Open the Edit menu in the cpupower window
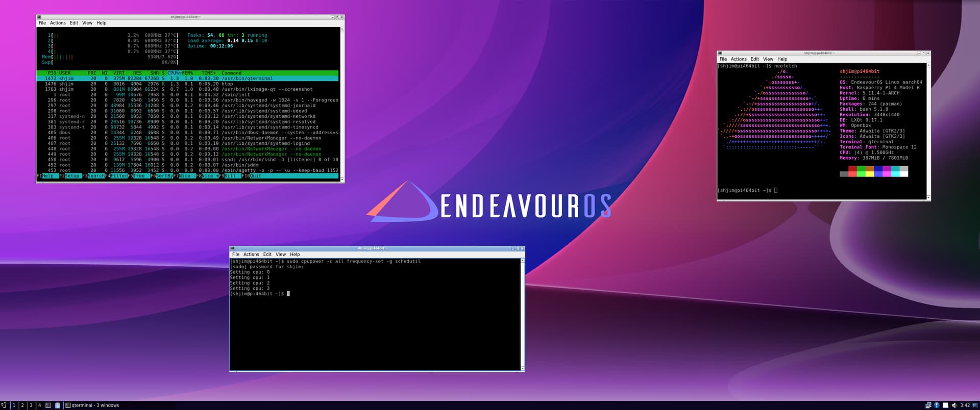The image size is (980, 410). (x=267, y=254)
